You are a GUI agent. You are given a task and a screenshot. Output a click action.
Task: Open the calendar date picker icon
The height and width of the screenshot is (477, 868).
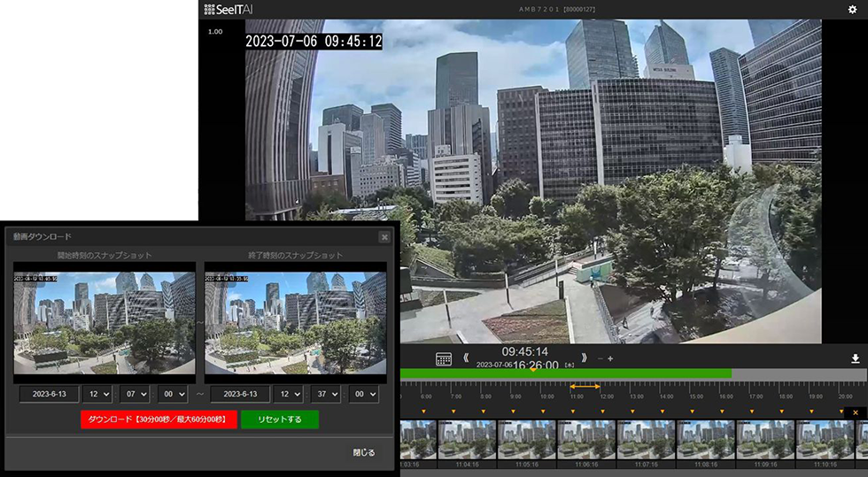444,358
